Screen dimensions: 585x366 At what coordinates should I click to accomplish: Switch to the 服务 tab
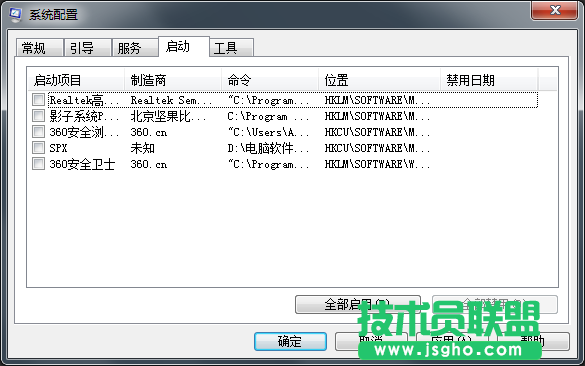tap(135, 48)
